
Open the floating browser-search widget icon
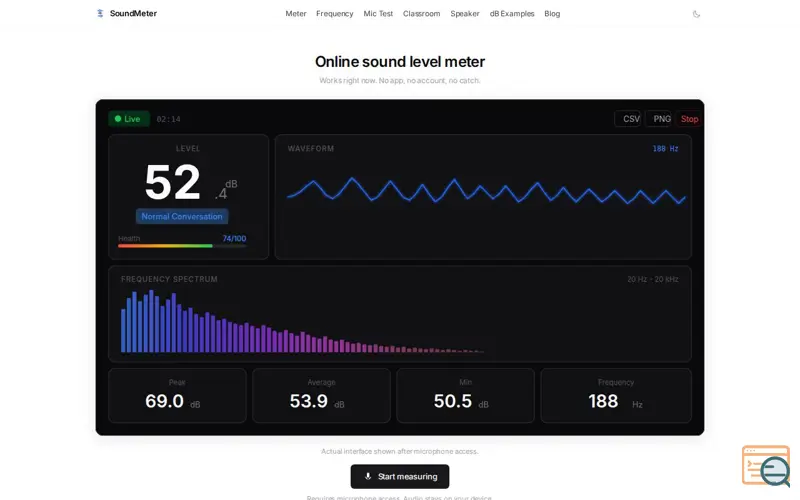point(766,466)
